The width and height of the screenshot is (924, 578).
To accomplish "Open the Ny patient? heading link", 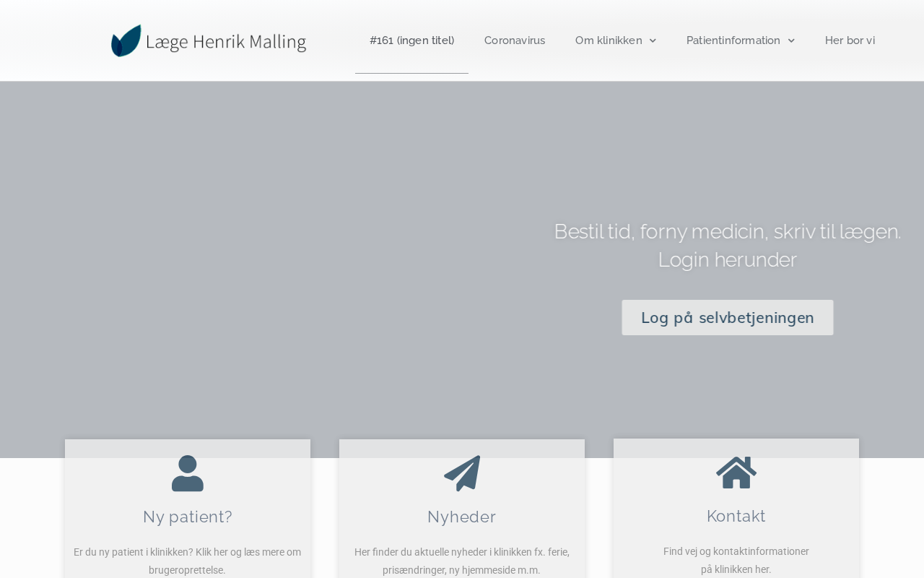I will click(x=188, y=517).
